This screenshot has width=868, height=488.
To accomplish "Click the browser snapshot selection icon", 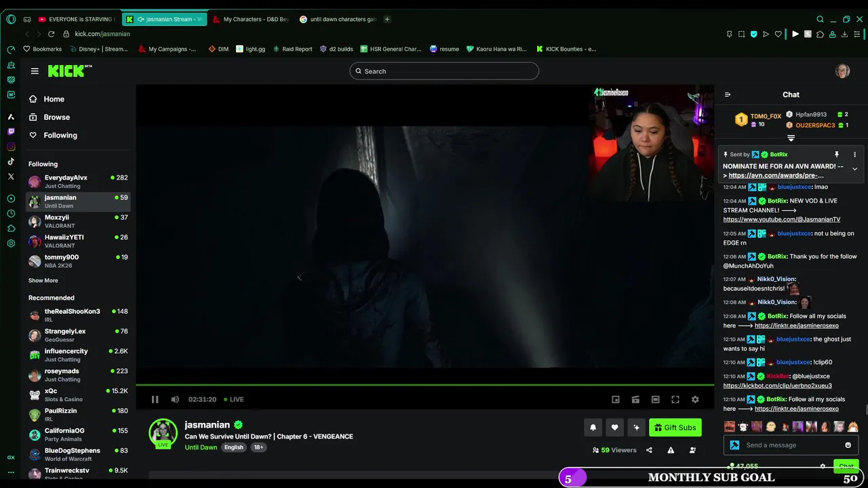I will tap(741, 34).
